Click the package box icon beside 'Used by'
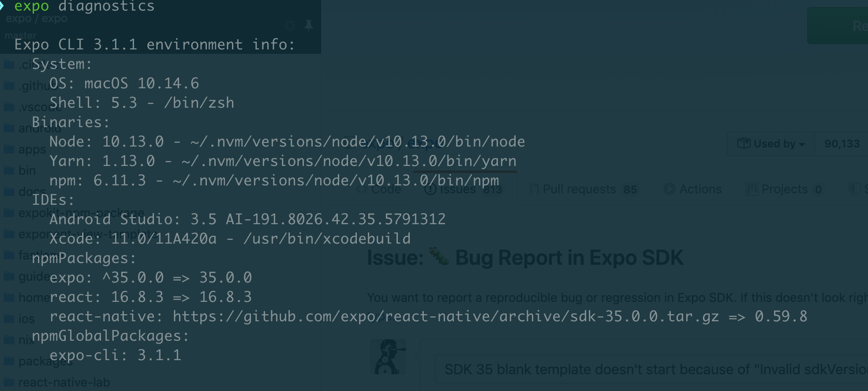Screen dimensions: 868x391 pyautogui.click(x=744, y=143)
